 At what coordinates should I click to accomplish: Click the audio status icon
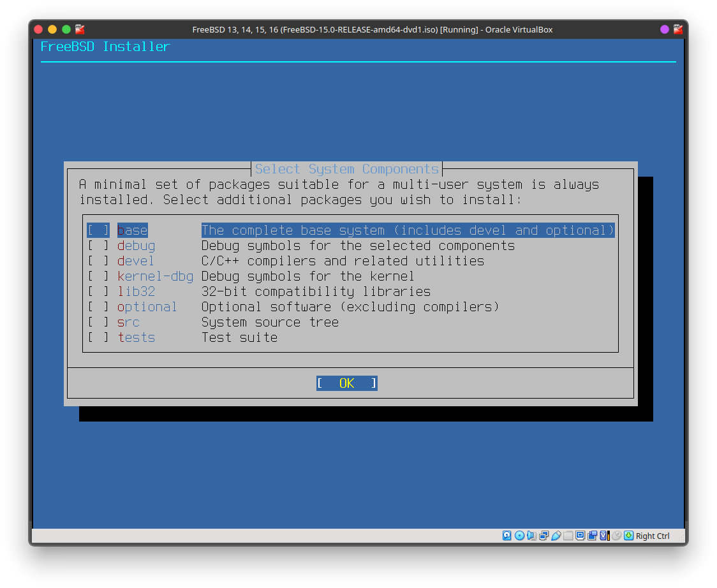tap(531, 536)
